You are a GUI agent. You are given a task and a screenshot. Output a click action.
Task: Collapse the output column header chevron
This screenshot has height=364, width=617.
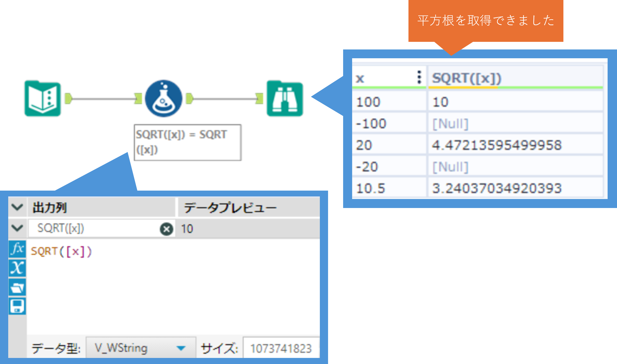(x=17, y=207)
